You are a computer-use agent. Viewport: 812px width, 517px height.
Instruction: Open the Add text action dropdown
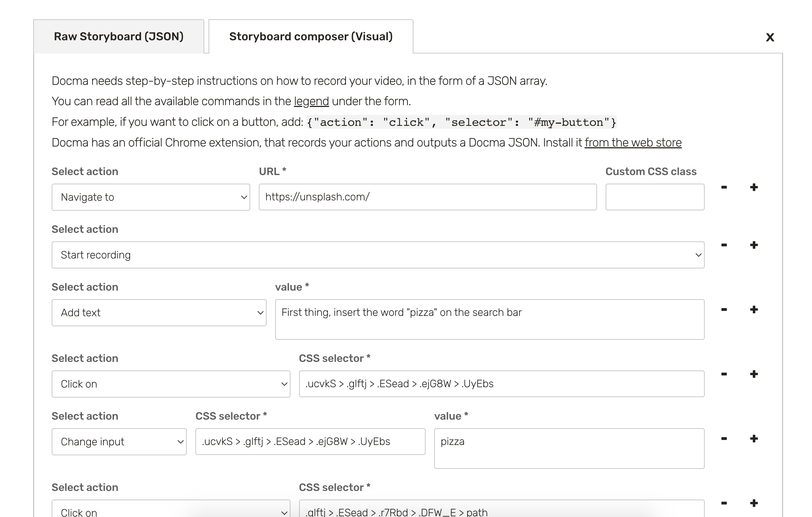pos(159,313)
